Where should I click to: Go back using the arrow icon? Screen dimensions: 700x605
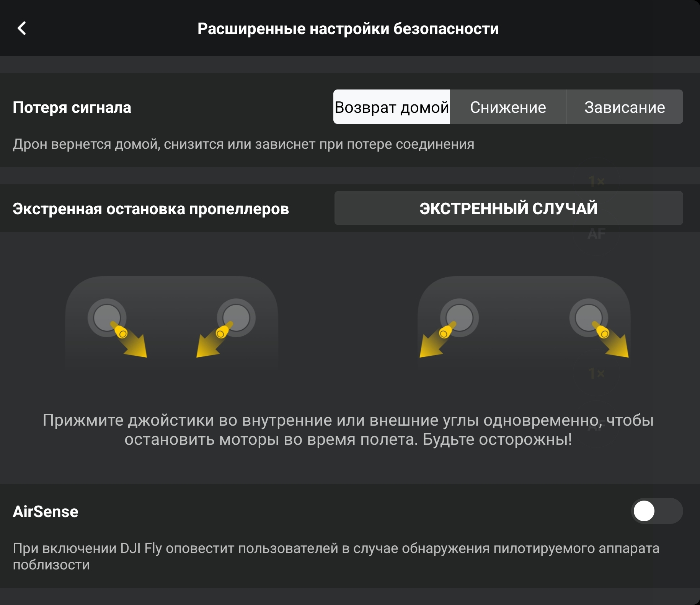(x=22, y=28)
